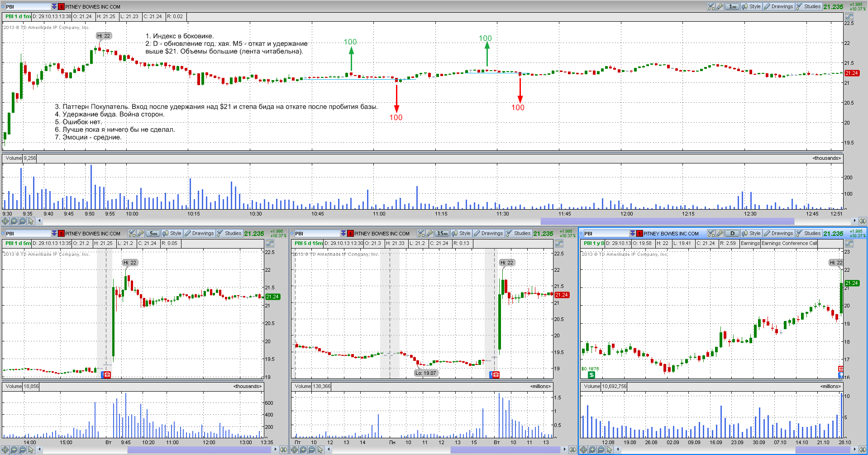Open Drawings menu of 15m chart
Screen dimensions: 868x455
[488, 233]
